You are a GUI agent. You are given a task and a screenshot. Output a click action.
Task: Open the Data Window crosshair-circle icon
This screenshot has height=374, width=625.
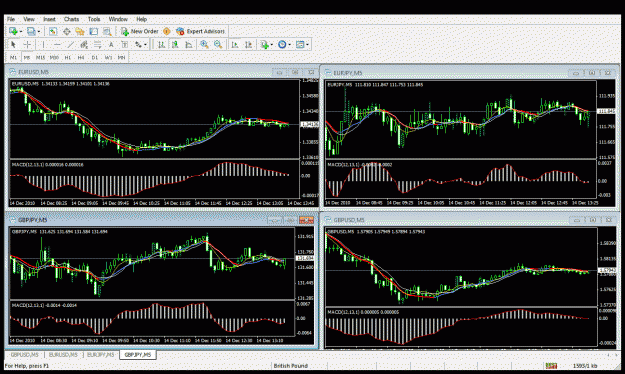click(67, 31)
